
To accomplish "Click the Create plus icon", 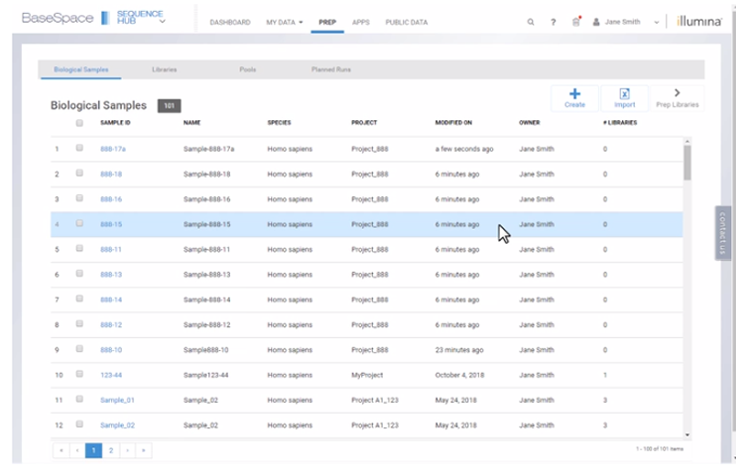I will coord(575,94).
